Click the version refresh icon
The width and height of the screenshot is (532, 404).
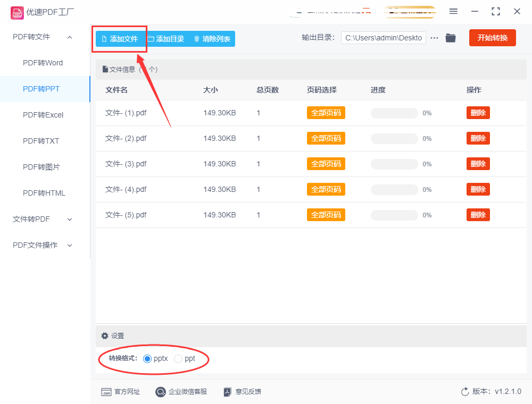465,392
